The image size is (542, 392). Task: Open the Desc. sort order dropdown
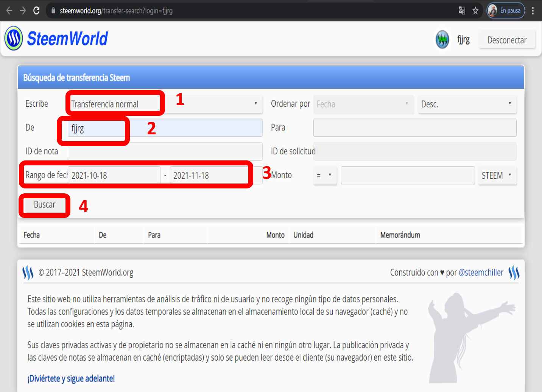click(467, 104)
